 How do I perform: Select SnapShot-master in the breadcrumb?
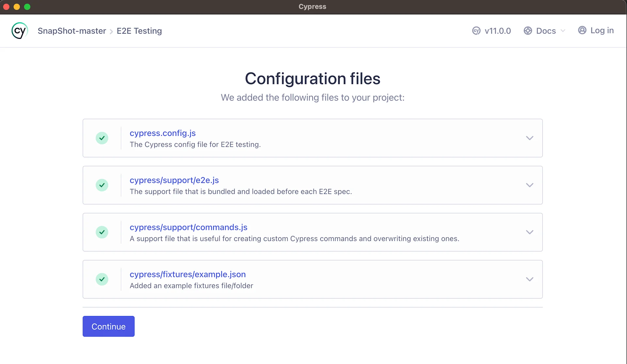tap(72, 31)
